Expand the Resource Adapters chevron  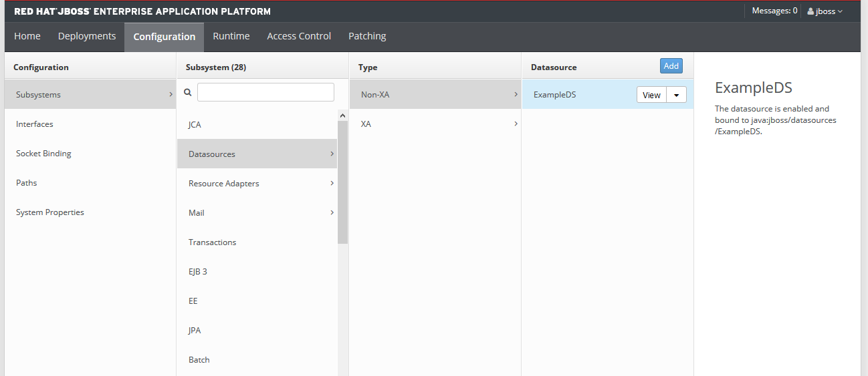[332, 183]
